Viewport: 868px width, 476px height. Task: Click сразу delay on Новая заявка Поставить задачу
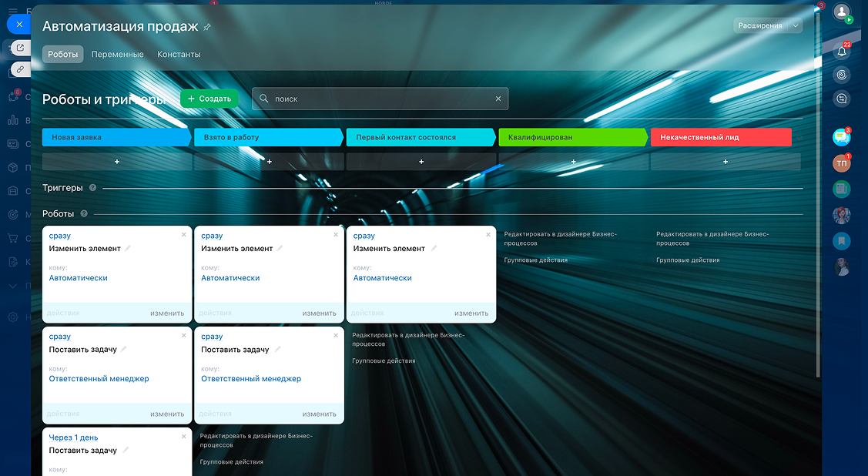[60, 337]
